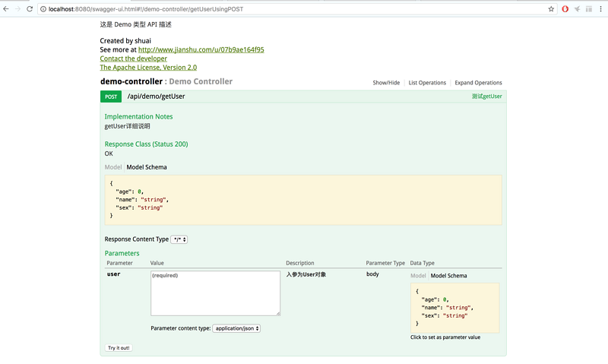
Task: Click the site info icon in address bar
Action: click(x=42, y=9)
